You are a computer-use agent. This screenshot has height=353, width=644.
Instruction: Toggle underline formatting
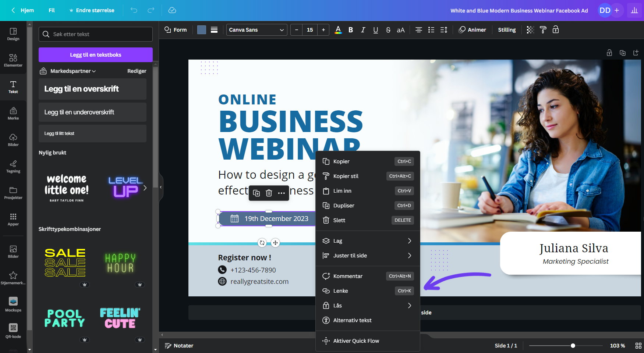[376, 30]
